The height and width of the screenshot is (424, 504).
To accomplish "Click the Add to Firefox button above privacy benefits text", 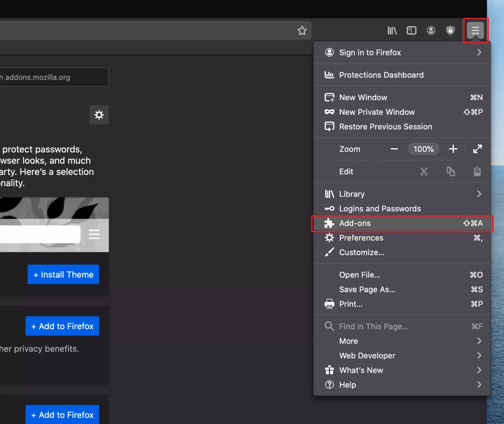I will pyautogui.click(x=62, y=326).
